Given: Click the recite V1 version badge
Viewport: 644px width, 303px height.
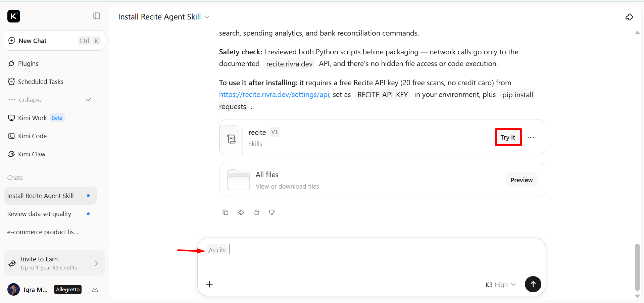Looking at the screenshot, I should 275,132.
